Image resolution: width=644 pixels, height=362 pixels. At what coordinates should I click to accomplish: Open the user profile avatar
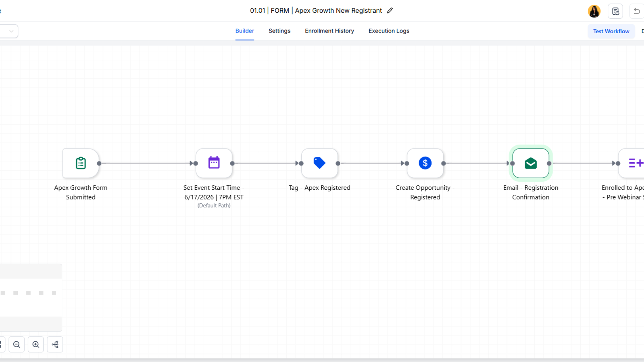(594, 11)
